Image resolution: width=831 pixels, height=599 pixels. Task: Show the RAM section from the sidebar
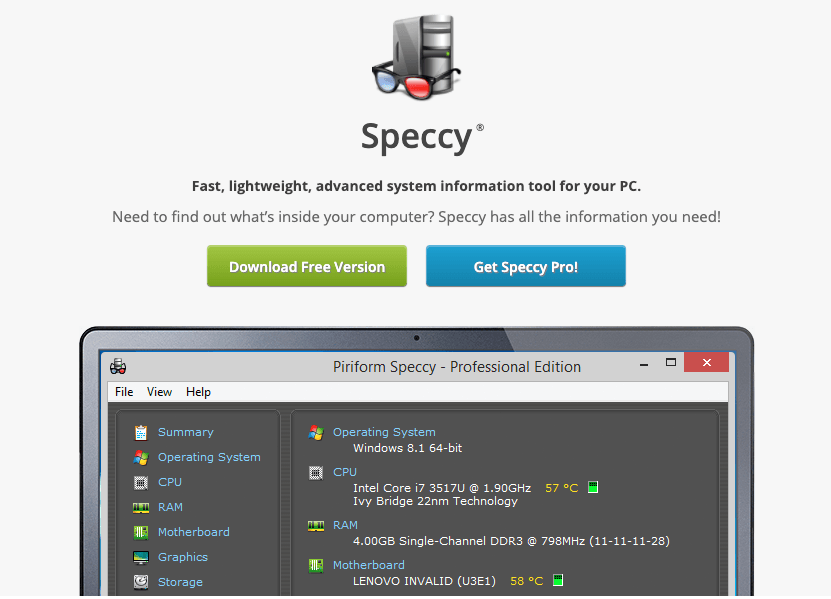170,507
